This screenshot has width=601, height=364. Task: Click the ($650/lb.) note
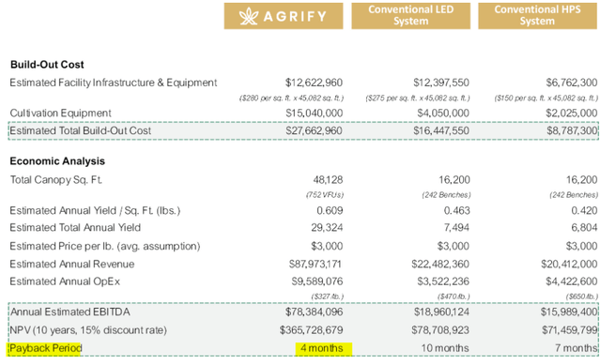pos(582,296)
